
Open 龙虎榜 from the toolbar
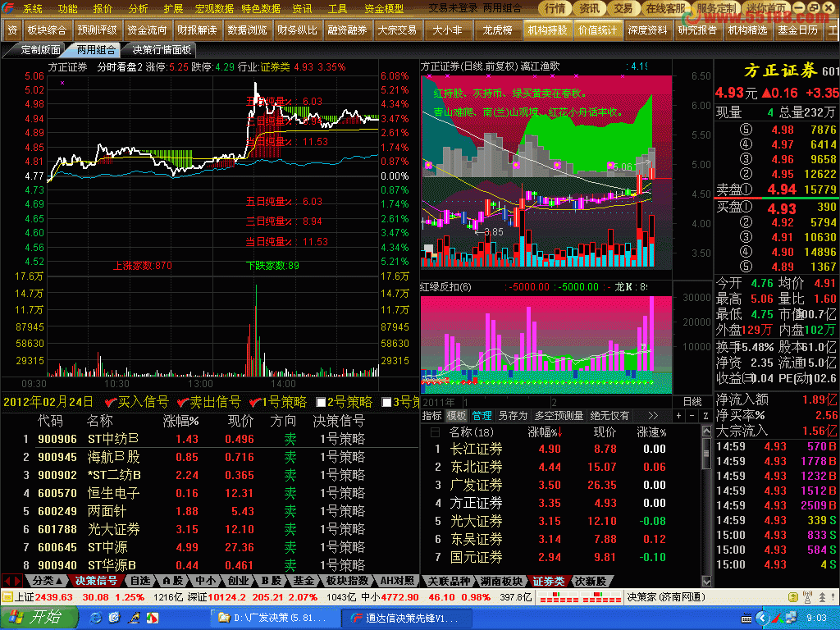[x=497, y=30]
